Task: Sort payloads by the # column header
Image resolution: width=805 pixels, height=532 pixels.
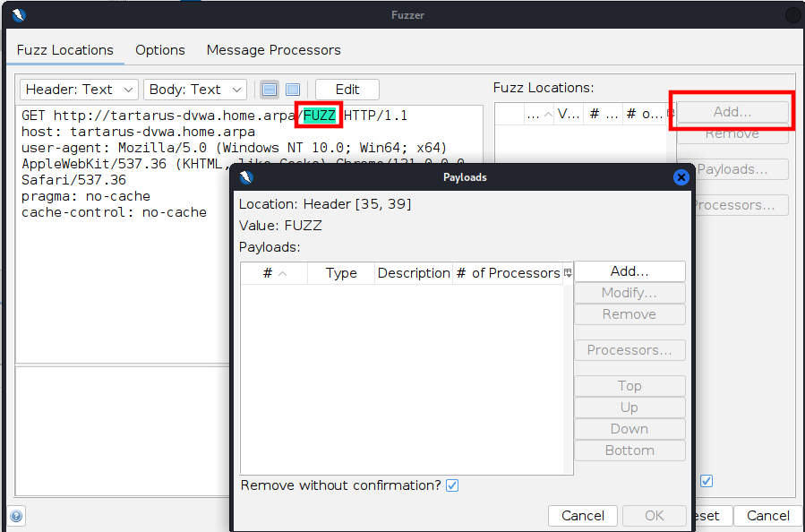Action: pos(273,273)
